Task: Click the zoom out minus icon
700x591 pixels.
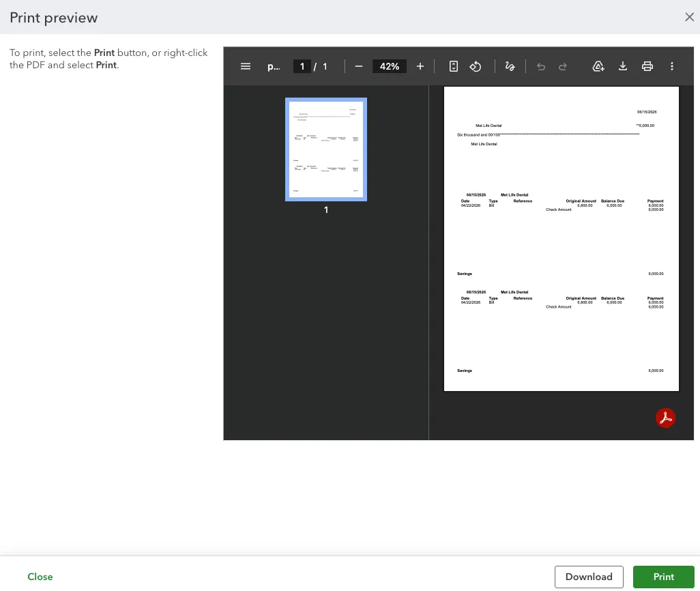Action: [358, 67]
